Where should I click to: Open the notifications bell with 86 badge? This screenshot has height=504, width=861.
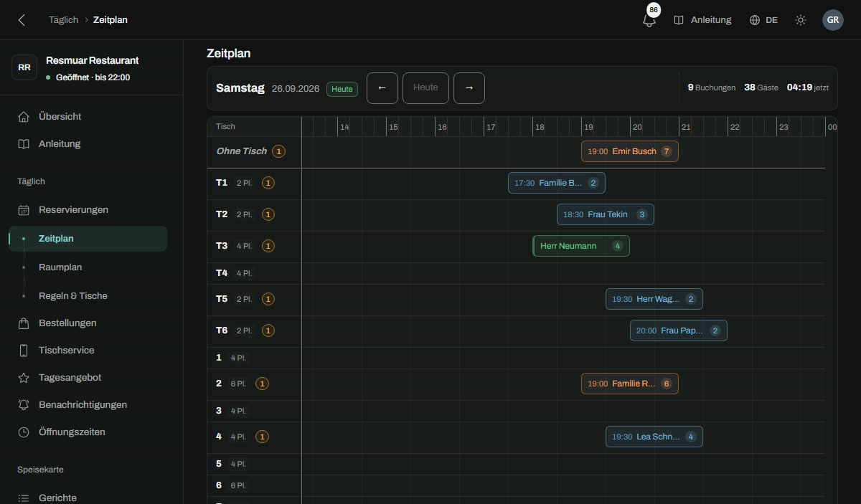(649, 20)
